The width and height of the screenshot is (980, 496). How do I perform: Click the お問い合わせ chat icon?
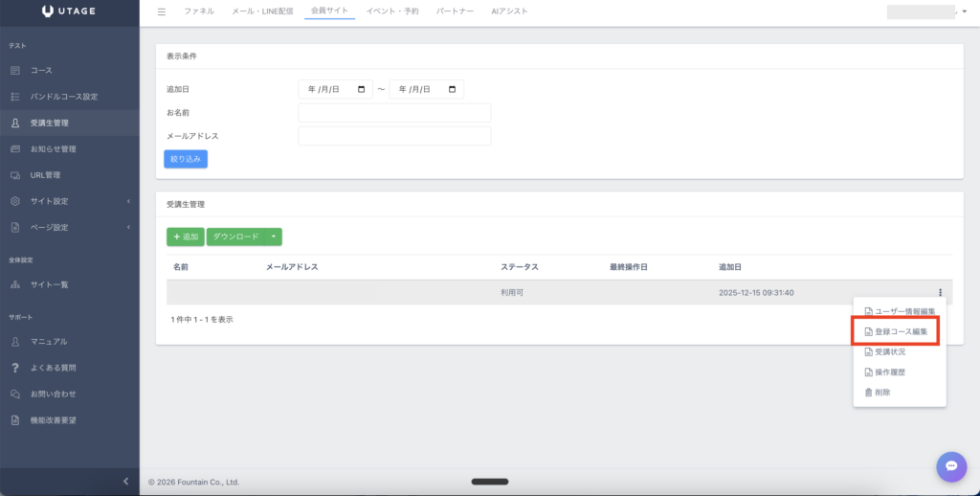click(15, 395)
